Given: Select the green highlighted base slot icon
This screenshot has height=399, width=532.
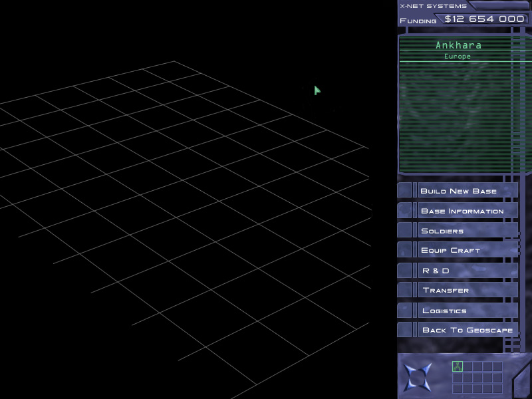Looking at the screenshot, I should [x=458, y=366].
